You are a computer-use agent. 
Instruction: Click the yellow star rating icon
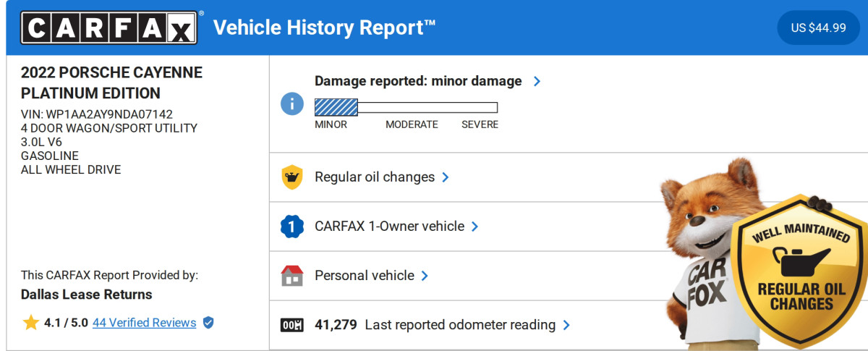click(30, 323)
